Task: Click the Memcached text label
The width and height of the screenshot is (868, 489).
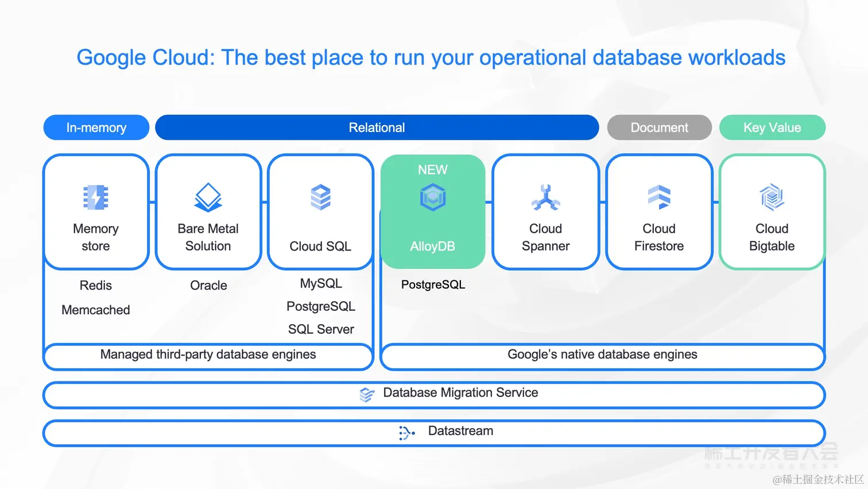Action: 96,310
